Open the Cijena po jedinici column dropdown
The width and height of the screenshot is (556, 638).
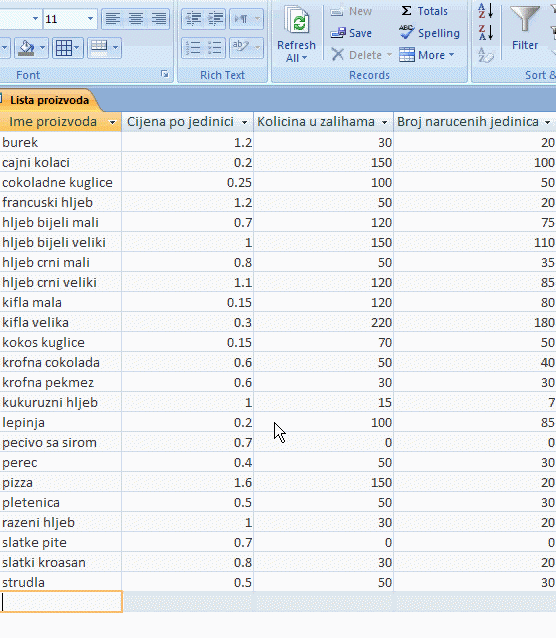tap(244, 122)
